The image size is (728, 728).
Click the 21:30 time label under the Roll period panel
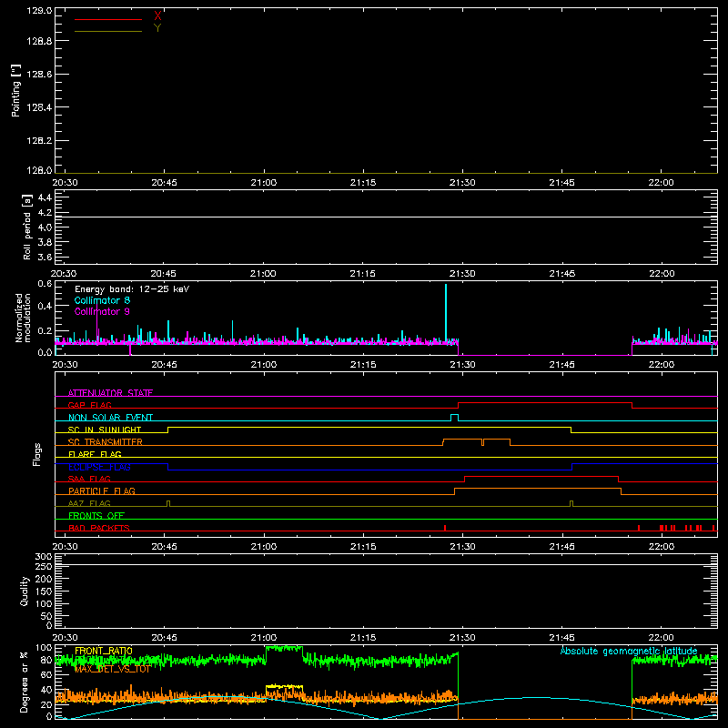click(x=462, y=274)
